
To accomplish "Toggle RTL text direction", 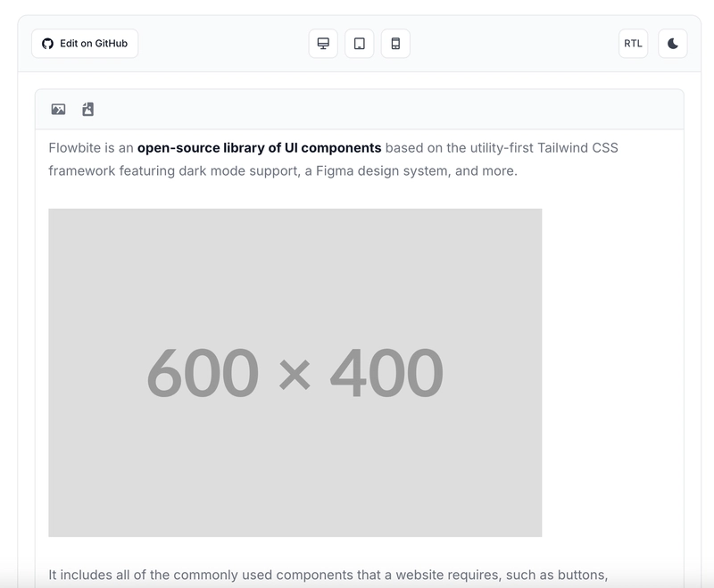I will point(633,44).
